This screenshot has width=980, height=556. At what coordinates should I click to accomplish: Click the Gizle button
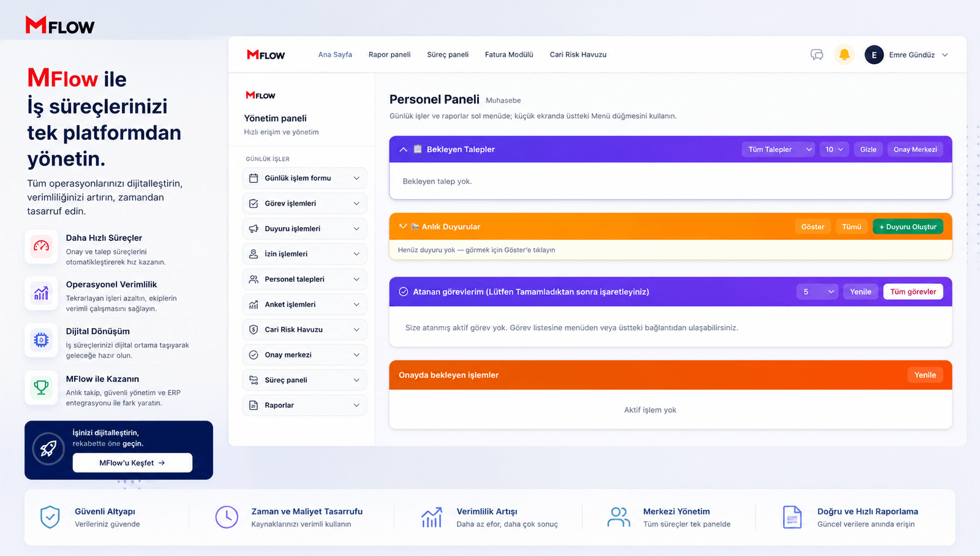(868, 150)
